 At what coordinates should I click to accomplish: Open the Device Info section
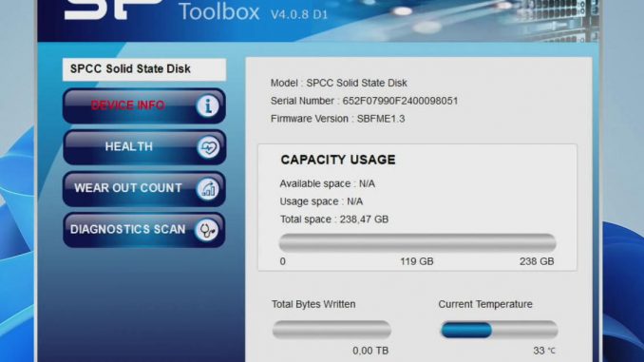click(143, 106)
